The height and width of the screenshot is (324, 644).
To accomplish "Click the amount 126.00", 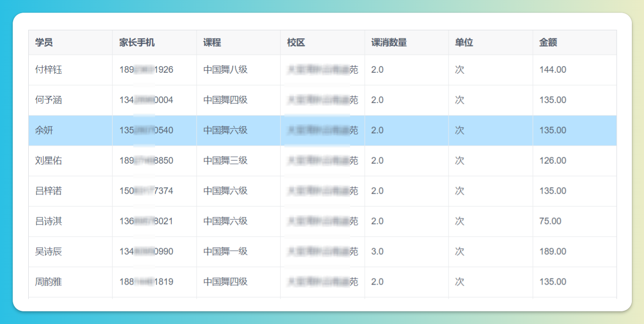I will (553, 161).
